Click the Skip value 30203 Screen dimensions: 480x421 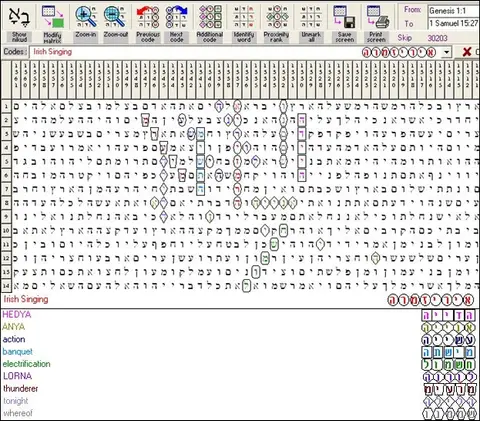pyautogui.click(x=437, y=38)
